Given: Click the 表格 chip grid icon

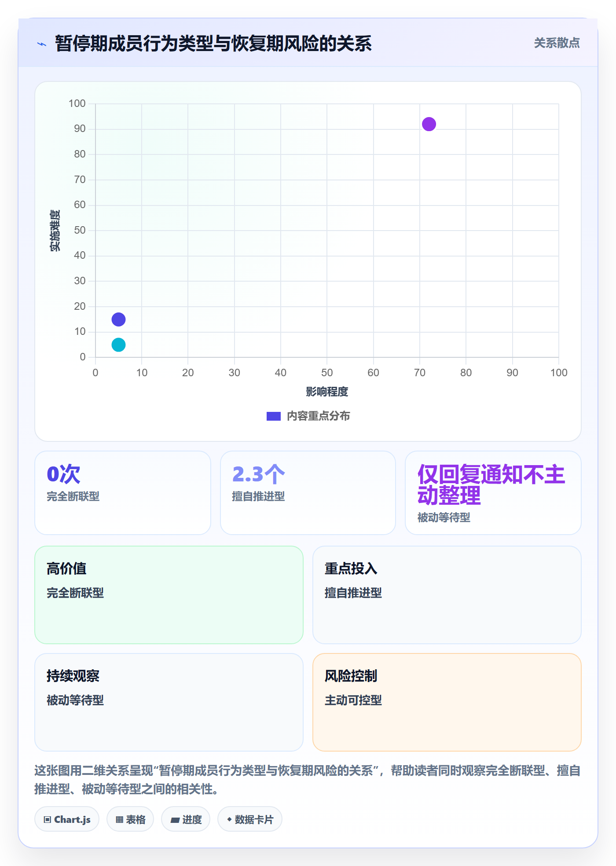Looking at the screenshot, I should coord(120,820).
